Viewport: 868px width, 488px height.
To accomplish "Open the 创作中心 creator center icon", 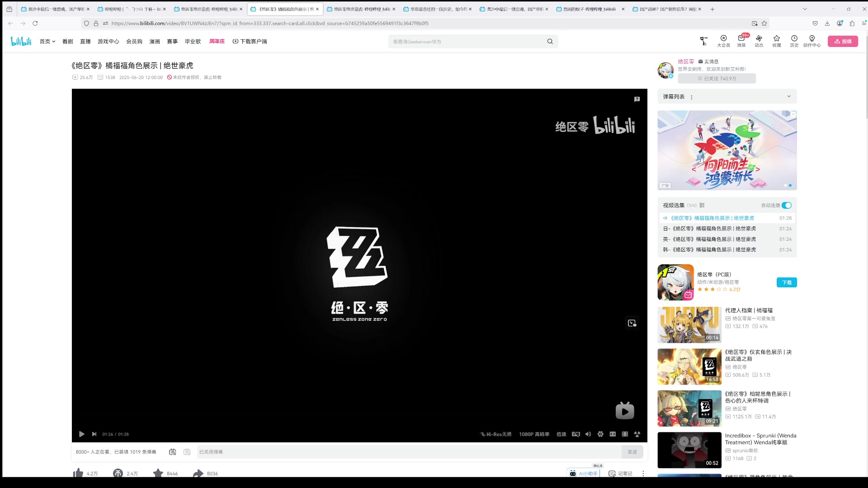I will point(812,41).
